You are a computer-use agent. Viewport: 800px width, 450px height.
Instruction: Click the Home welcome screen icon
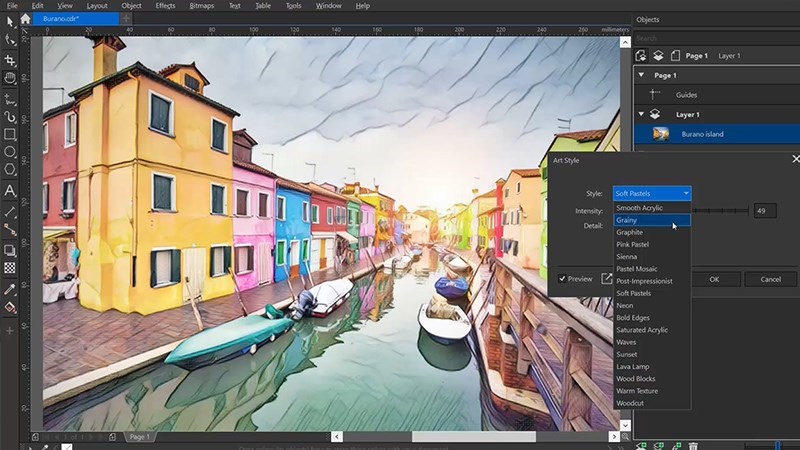click(25, 18)
